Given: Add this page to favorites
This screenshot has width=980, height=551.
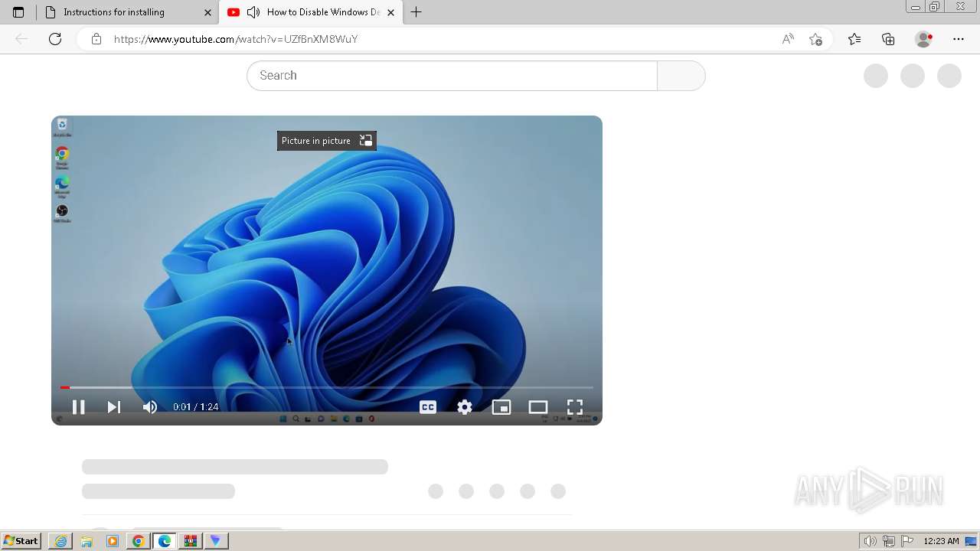Looking at the screenshot, I should pyautogui.click(x=816, y=39).
